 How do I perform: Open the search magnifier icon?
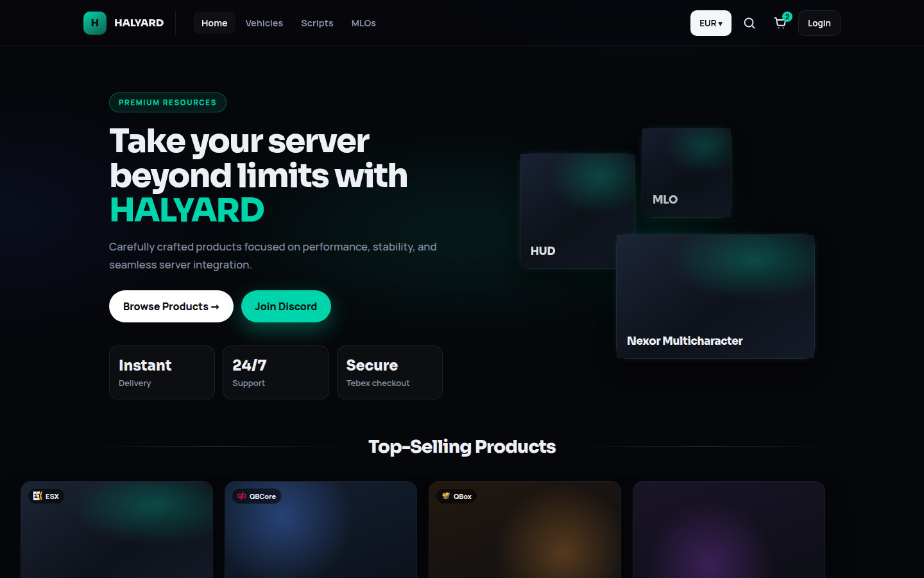point(749,23)
